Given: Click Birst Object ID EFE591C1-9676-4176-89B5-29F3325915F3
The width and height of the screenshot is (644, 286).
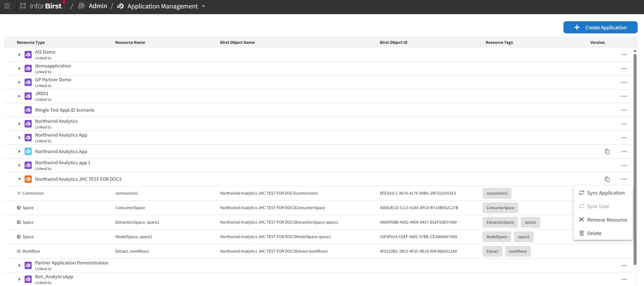Looking at the screenshot, I should (x=418, y=193).
